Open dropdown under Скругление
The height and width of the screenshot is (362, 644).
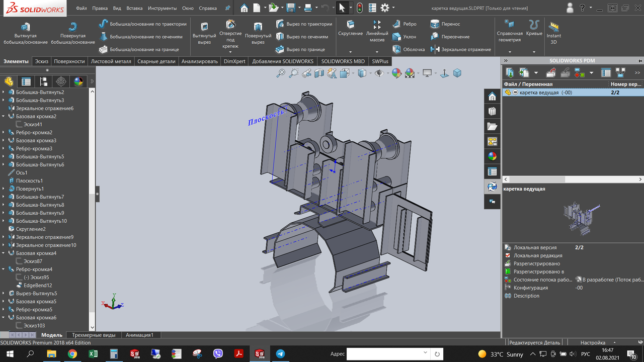[351, 52]
